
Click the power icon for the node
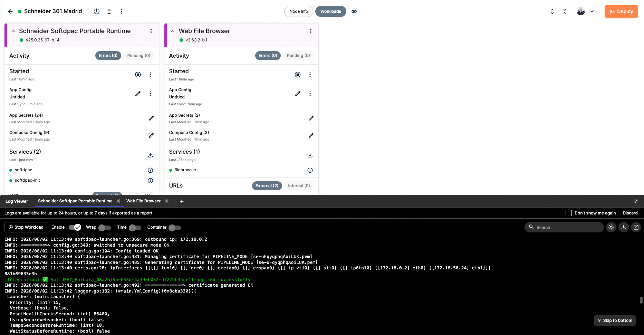97,11
